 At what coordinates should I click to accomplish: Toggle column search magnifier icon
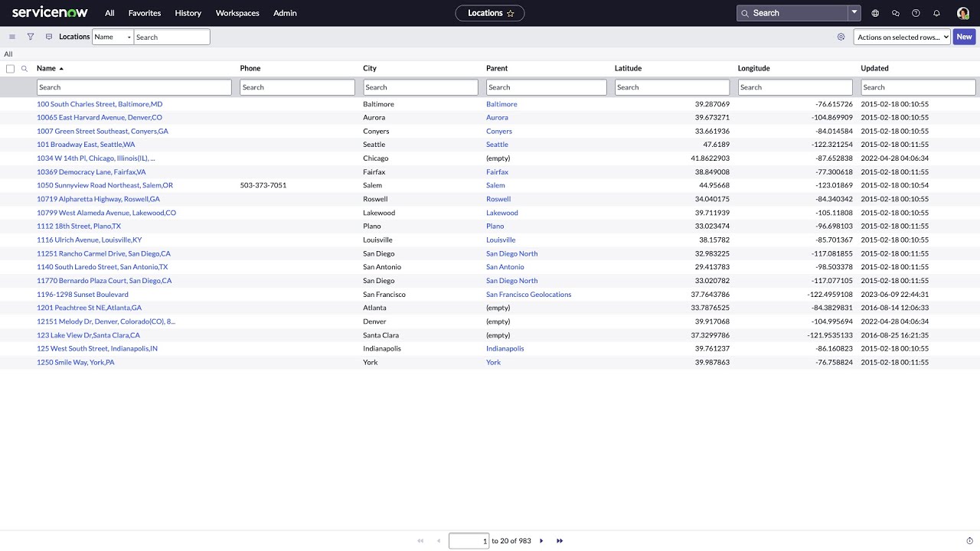pyautogui.click(x=24, y=69)
